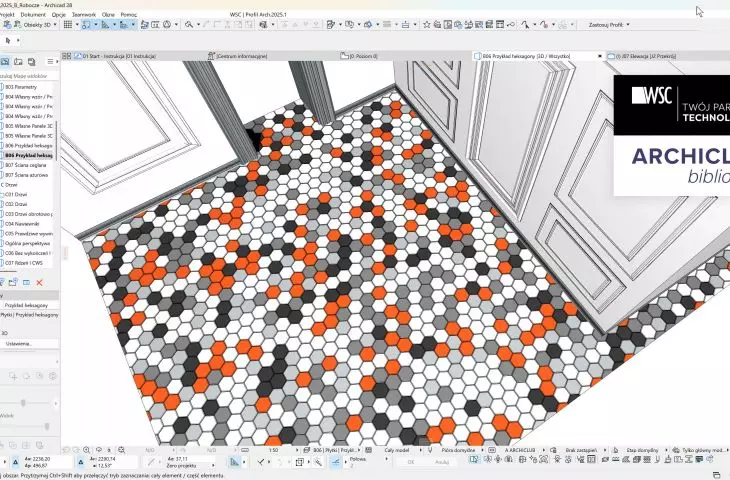Open the B06 Płytki layer combination dropdown

pyautogui.click(x=336, y=450)
